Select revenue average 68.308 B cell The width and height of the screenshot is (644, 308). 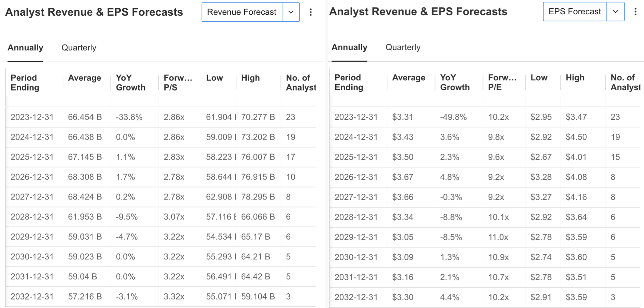(85, 177)
